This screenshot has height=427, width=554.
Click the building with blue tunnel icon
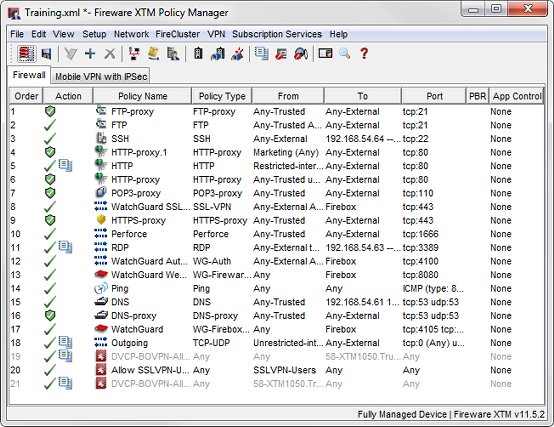[x=218, y=54]
